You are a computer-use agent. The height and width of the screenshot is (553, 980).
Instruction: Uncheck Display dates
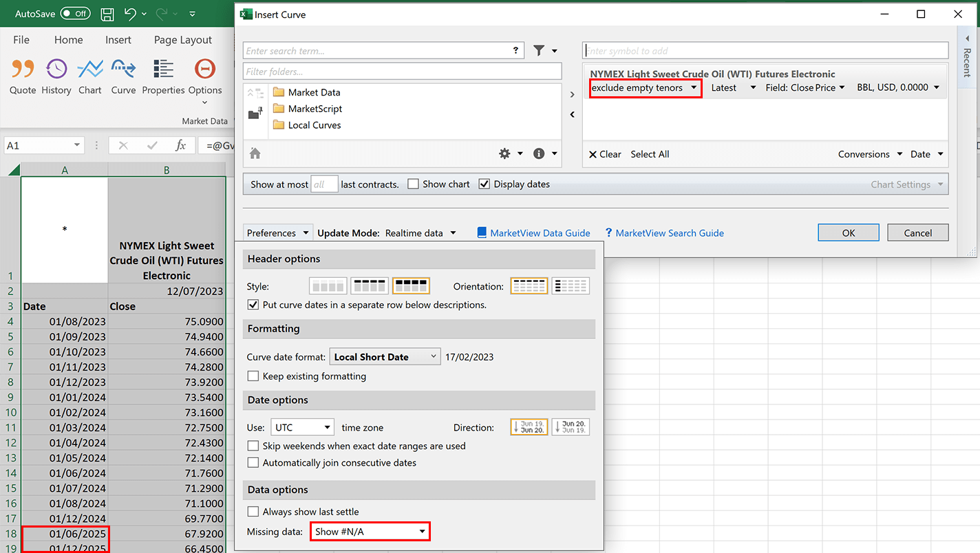pyautogui.click(x=484, y=184)
